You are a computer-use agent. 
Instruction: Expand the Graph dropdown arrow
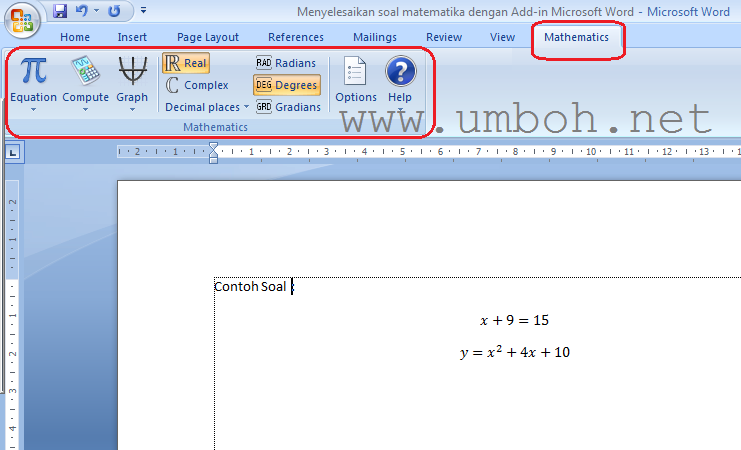coord(132,110)
